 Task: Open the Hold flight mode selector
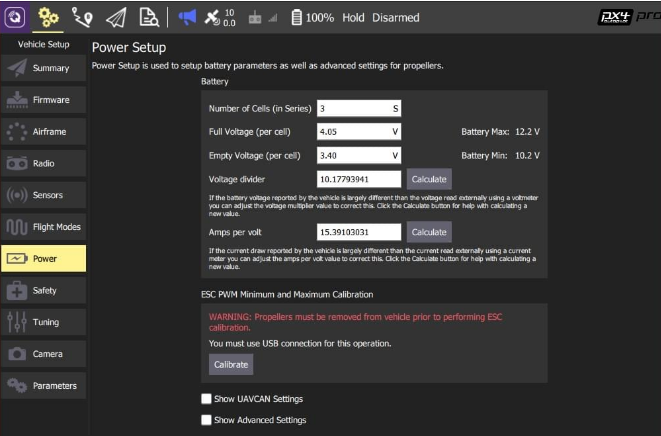353,18
